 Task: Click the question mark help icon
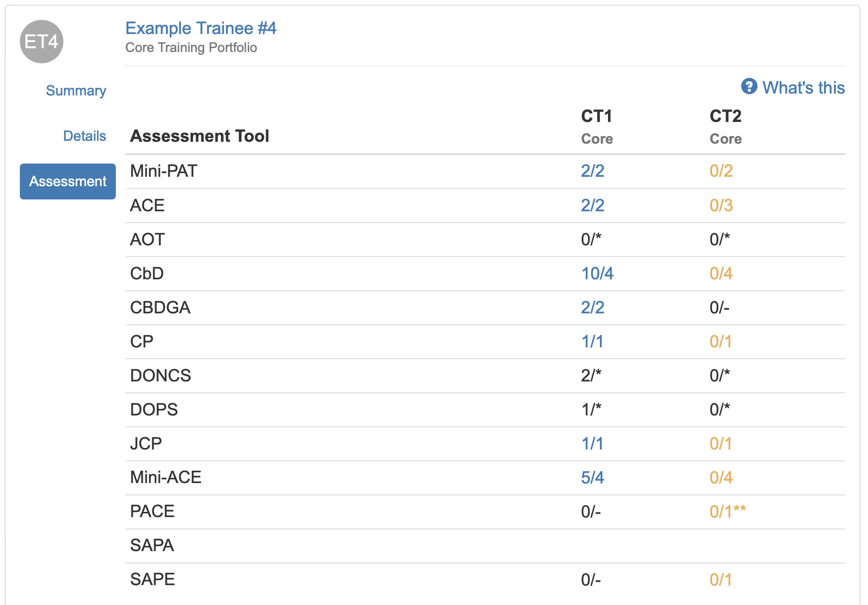pos(749,86)
